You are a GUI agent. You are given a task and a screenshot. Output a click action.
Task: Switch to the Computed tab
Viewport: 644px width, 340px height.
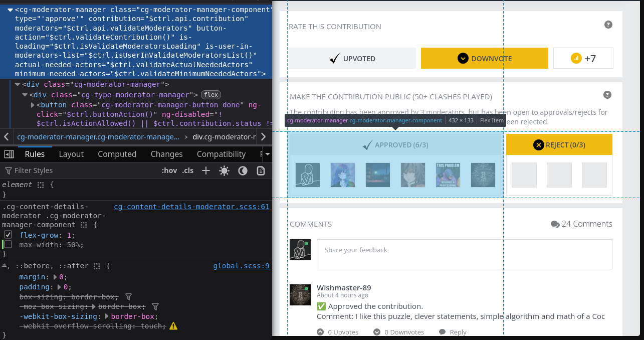(117, 154)
